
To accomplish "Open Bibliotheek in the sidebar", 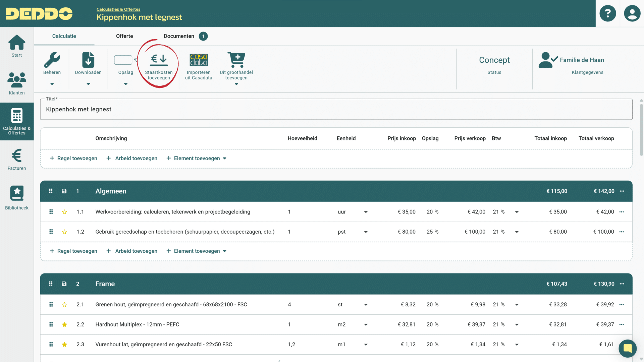I will coord(17,198).
